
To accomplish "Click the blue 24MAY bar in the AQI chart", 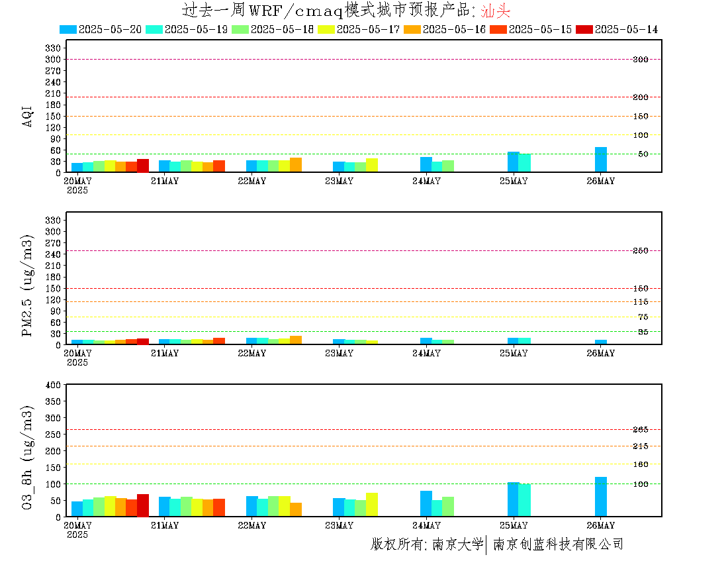I will tap(426, 164).
